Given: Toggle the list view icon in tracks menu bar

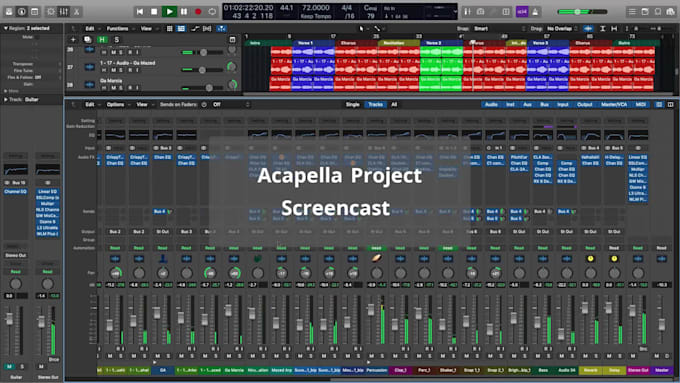Looking at the screenshot, I should tap(181, 29).
